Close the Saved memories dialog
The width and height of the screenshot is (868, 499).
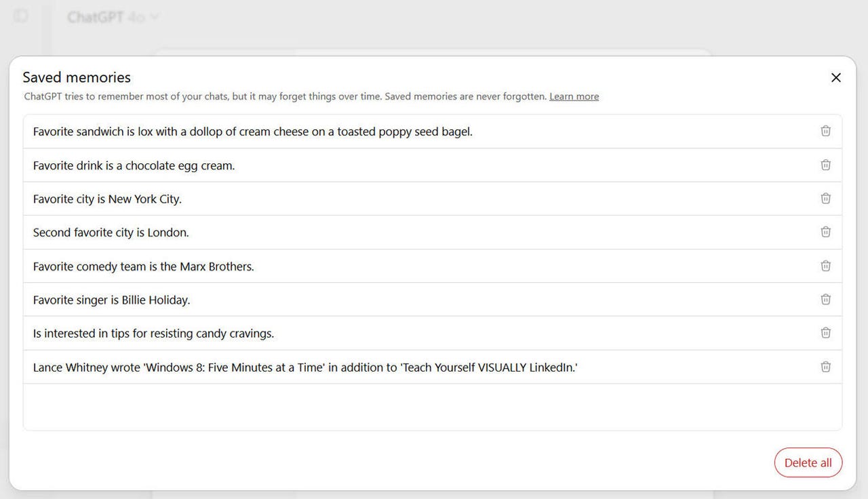[835, 77]
